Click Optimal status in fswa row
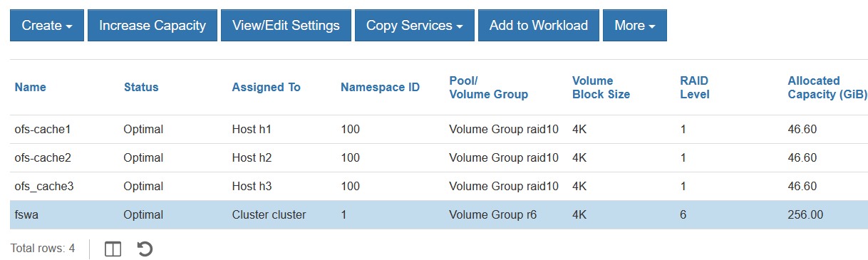Screen dimensions: 868x260 tap(143, 214)
